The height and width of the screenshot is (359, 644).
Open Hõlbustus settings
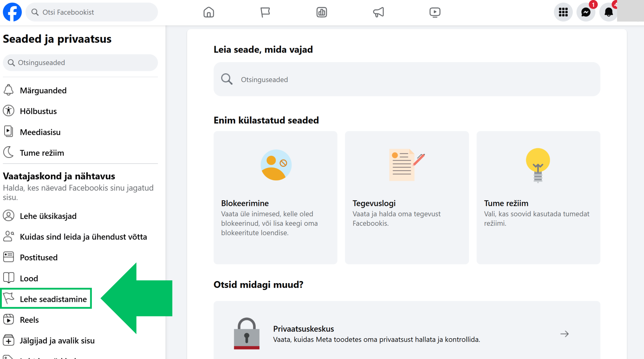38,111
